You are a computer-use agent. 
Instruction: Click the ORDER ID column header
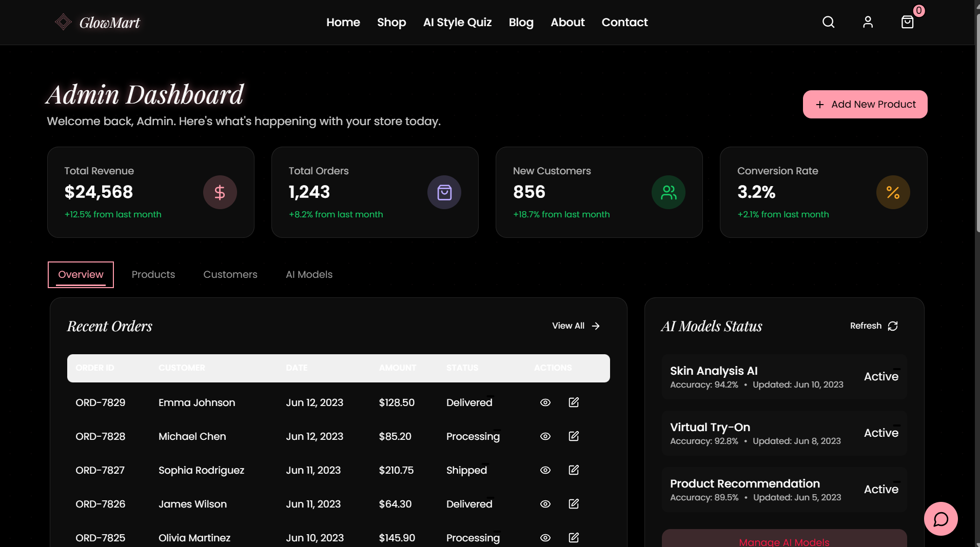[95, 368]
